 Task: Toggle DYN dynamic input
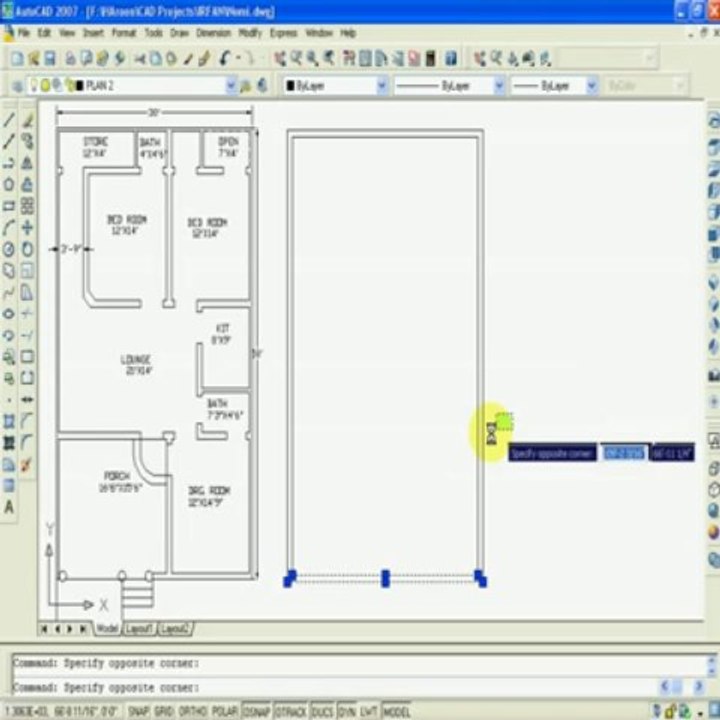pos(347,712)
